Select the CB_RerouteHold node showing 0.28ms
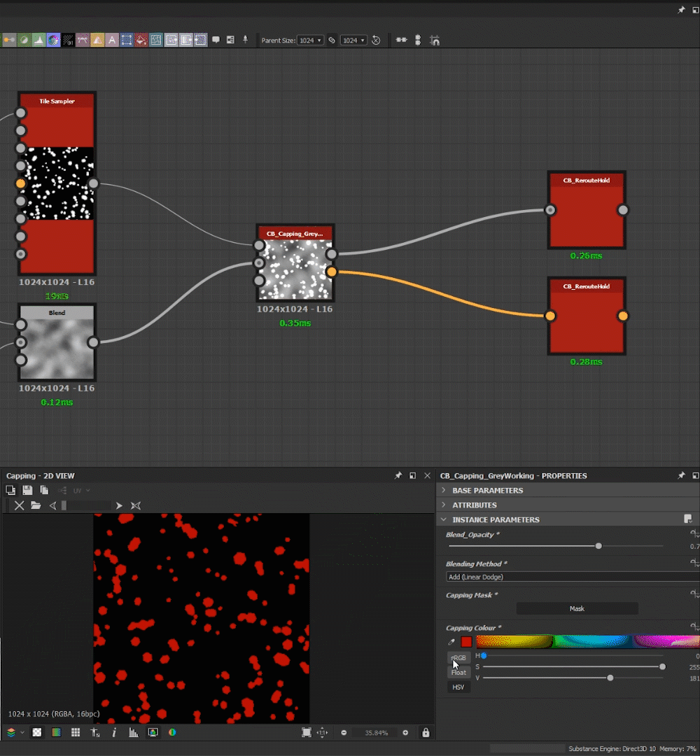The image size is (700, 756). [586, 316]
